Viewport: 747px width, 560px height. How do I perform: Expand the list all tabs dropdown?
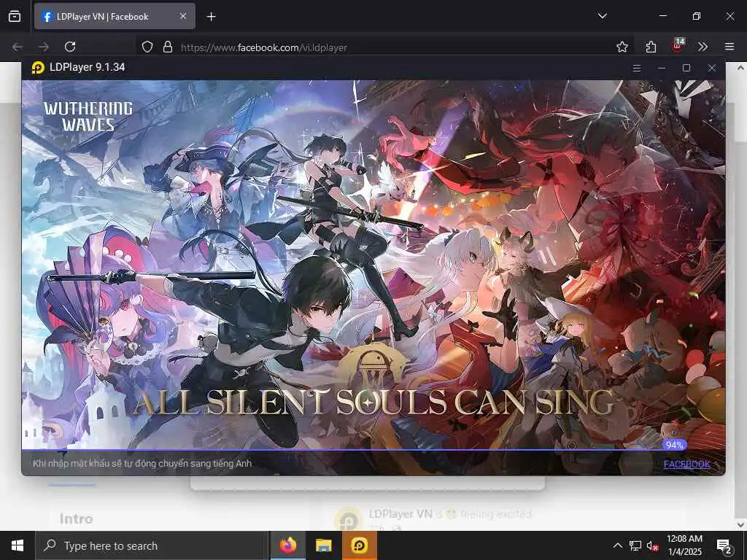[x=602, y=16]
